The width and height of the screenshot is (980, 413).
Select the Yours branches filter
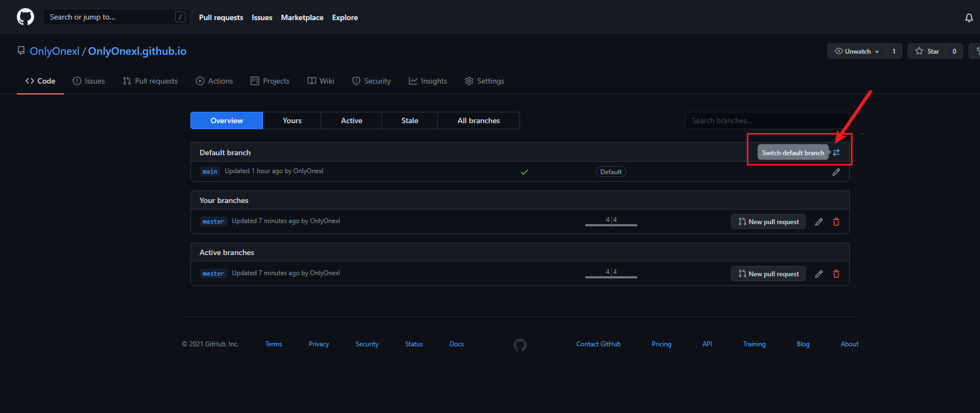point(292,120)
